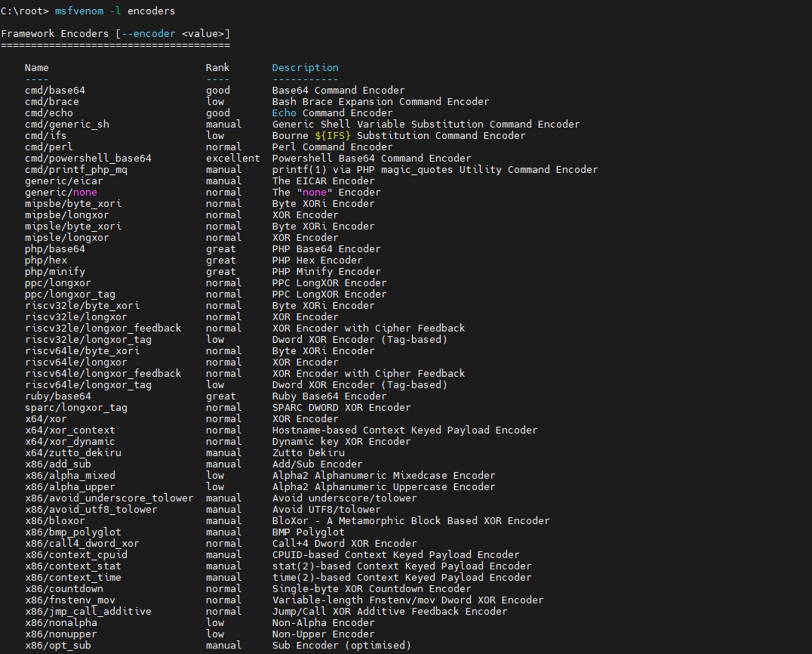Click the 'msfvenom' command word in the prompt

(x=79, y=11)
